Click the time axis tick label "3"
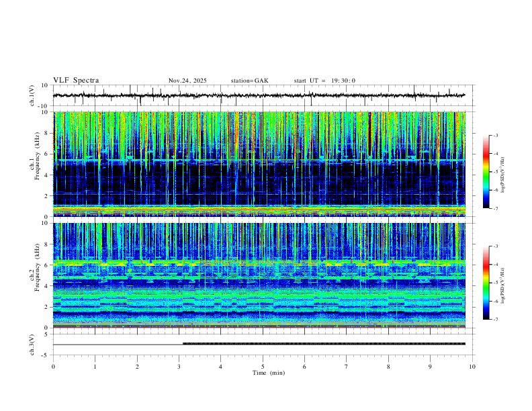This screenshot has height=411, width=532. [x=179, y=367]
